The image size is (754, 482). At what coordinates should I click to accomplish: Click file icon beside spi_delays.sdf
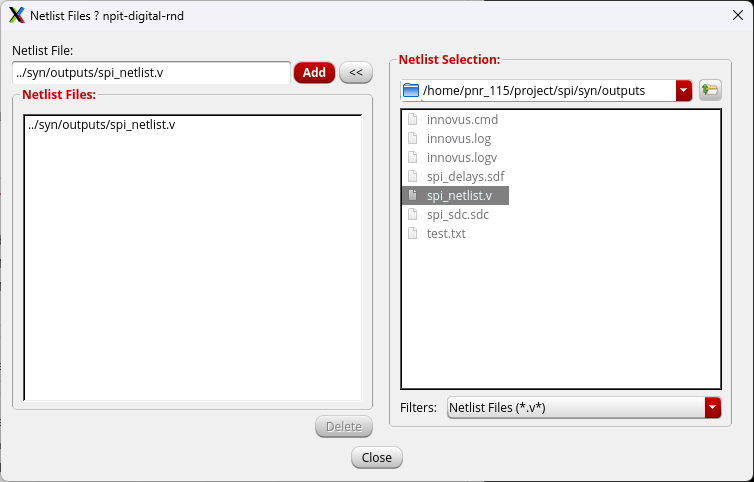[x=413, y=177]
